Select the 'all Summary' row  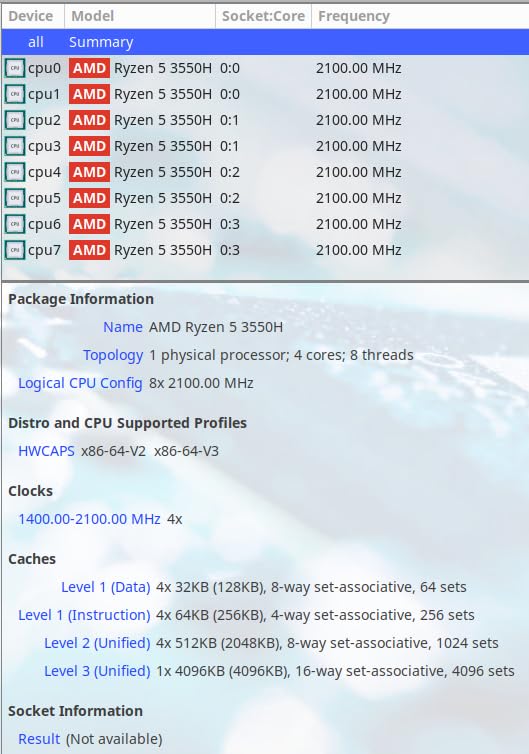pyautogui.click(x=265, y=42)
